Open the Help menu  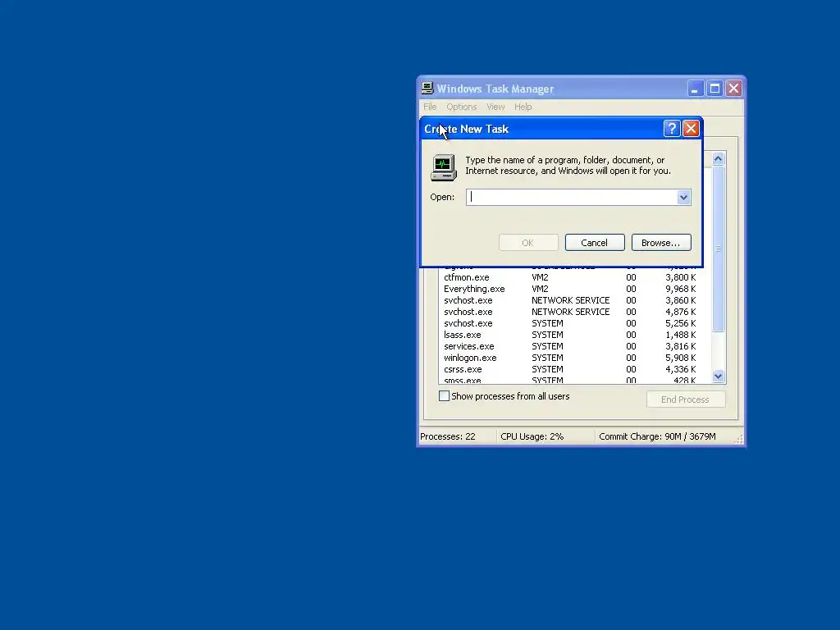(x=523, y=107)
